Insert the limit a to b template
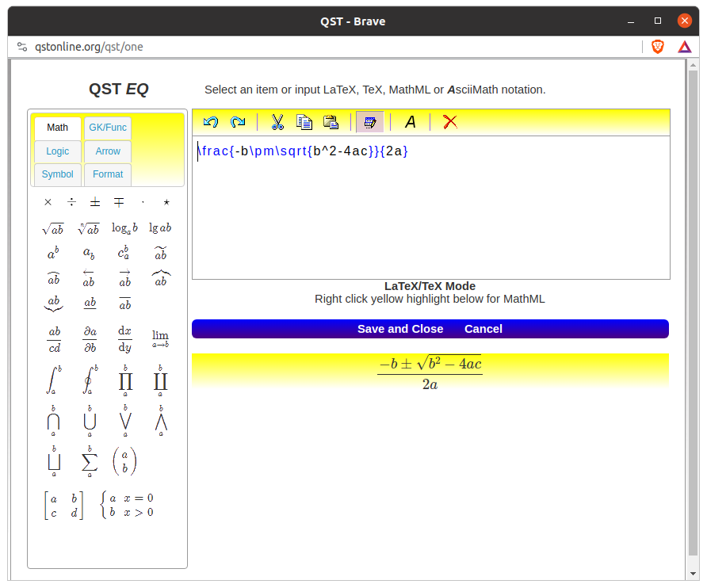 (161, 339)
